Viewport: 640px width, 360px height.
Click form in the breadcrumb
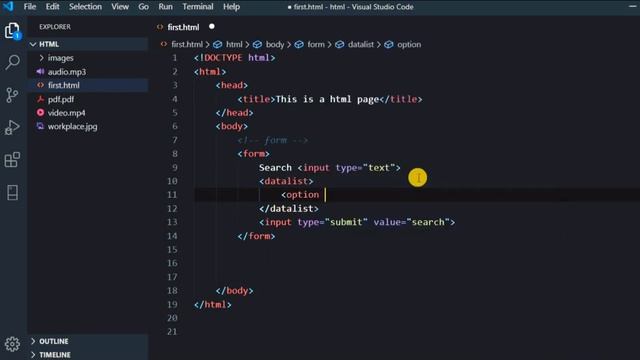tap(316, 44)
